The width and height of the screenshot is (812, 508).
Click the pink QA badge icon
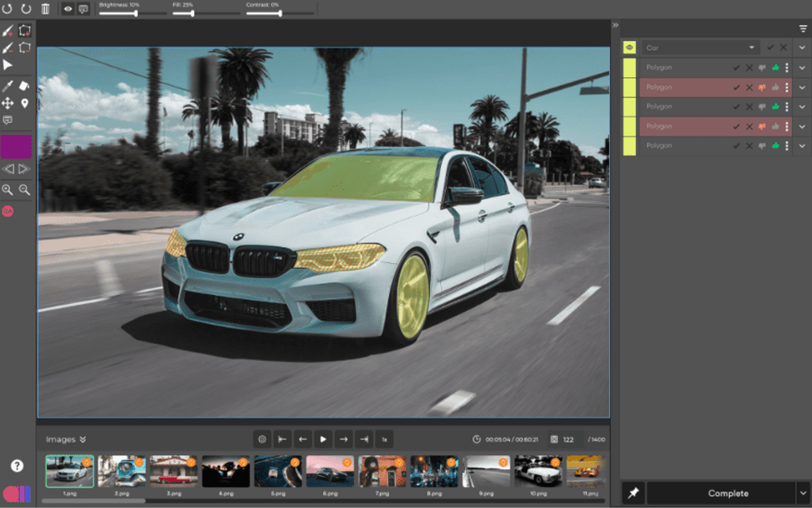[x=8, y=211]
